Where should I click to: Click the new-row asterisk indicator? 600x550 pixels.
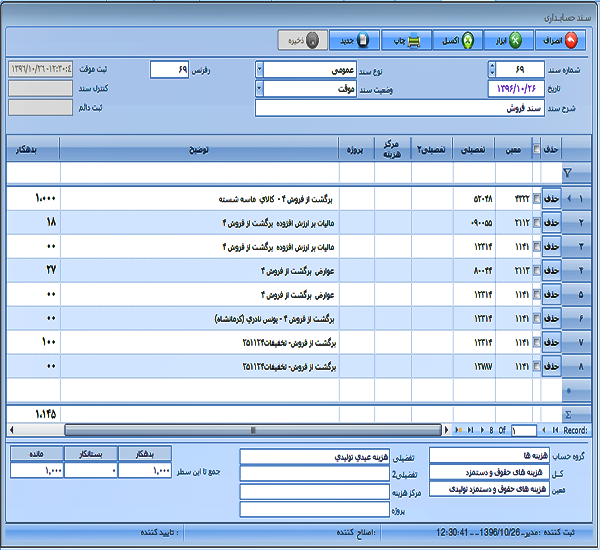pos(568,391)
